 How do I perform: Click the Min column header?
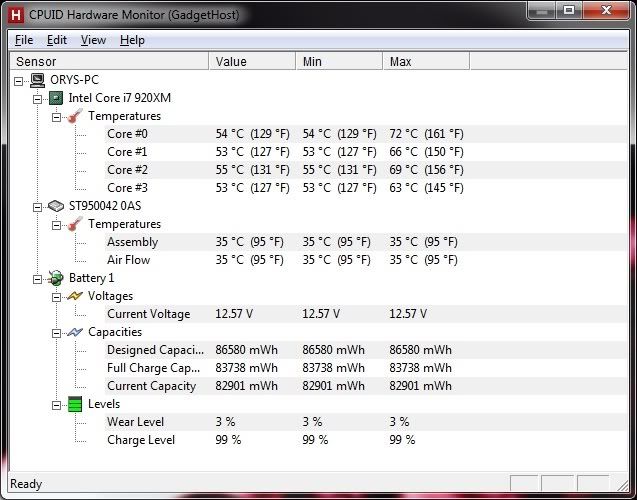(x=339, y=61)
